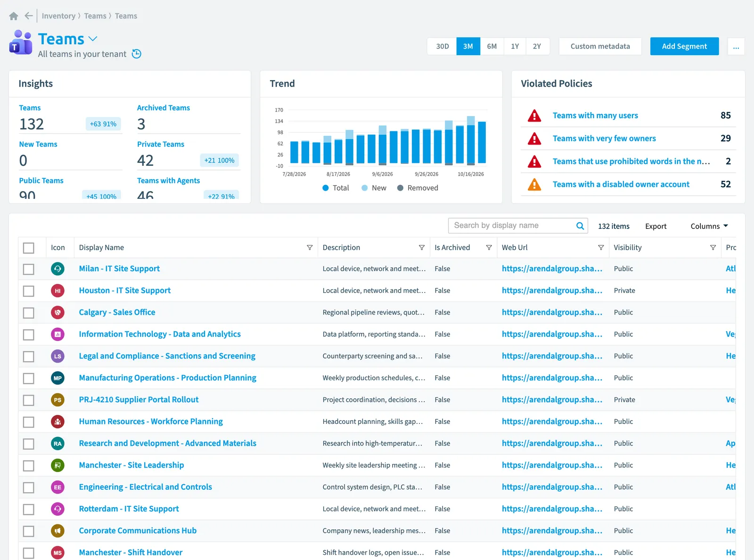This screenshot has height=560, width=754.
Task: Open Description column filter icon
Action: (x=422, y=248)
